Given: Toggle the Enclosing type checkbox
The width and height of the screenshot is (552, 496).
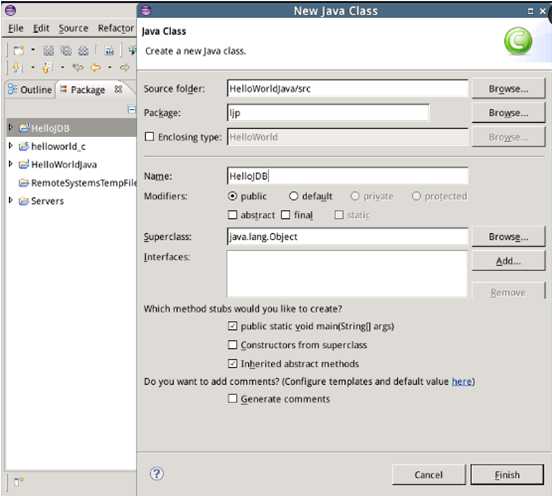Looking at the screenshot, I should pos(150,137).
